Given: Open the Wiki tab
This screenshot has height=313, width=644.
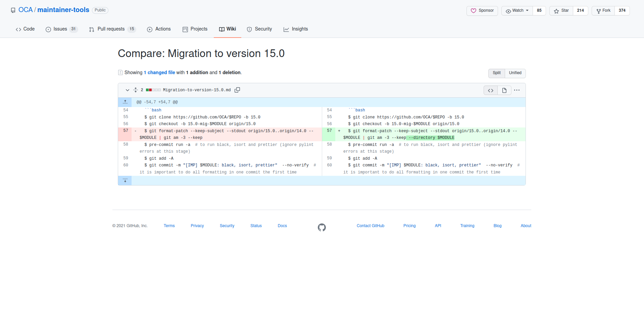Looking at the screenshot, I should pos(228,29).
